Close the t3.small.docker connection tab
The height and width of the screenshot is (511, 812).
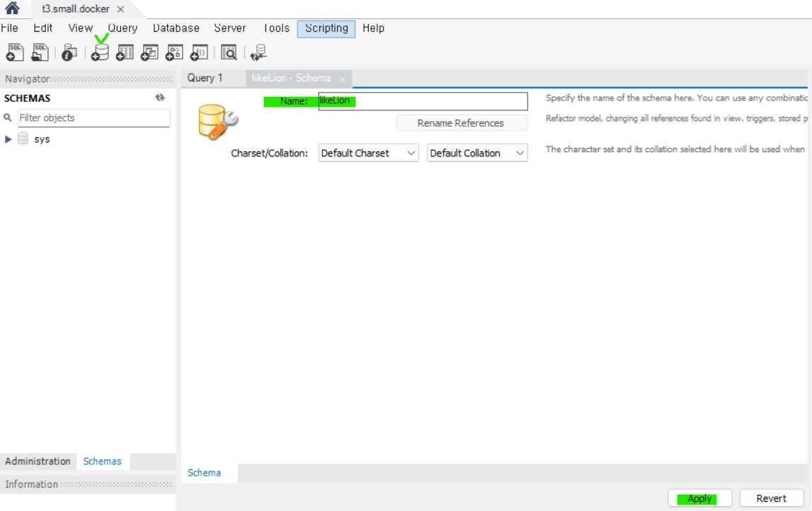(120, 9)
